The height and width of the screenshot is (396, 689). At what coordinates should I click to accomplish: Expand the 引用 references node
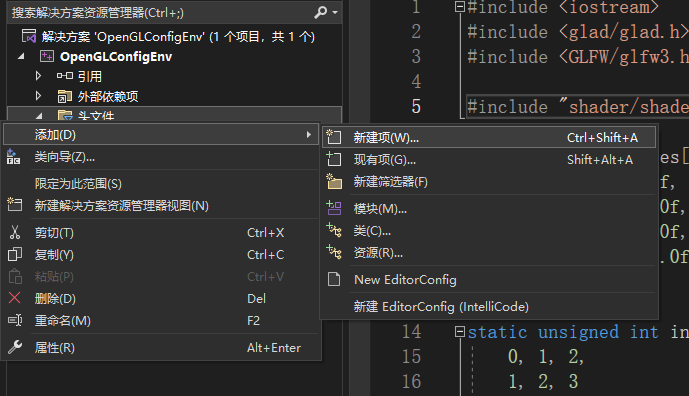coord(38,76)
